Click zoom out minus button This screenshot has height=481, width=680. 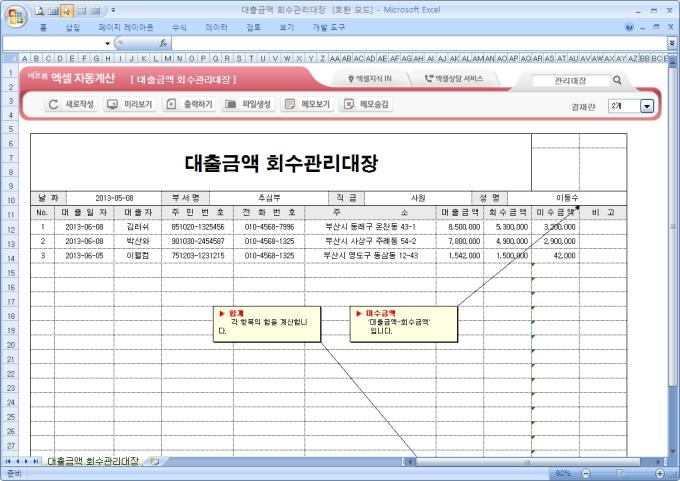(x=586, y=473)
